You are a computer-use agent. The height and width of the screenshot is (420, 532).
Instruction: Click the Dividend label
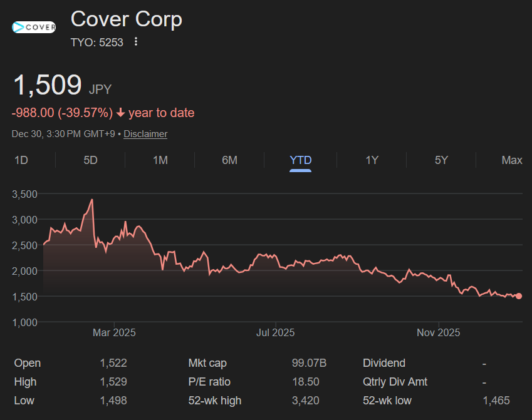384,363
